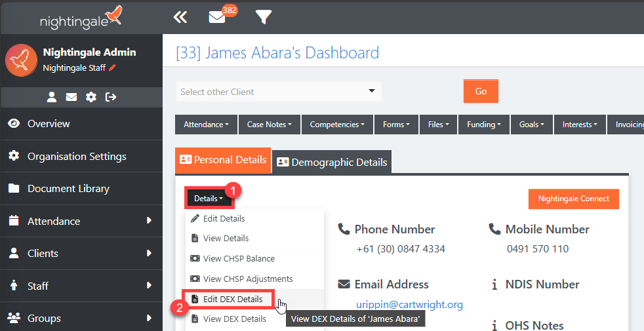
Task: Open the Invoicing dropdown
Action: coord(626,125)
